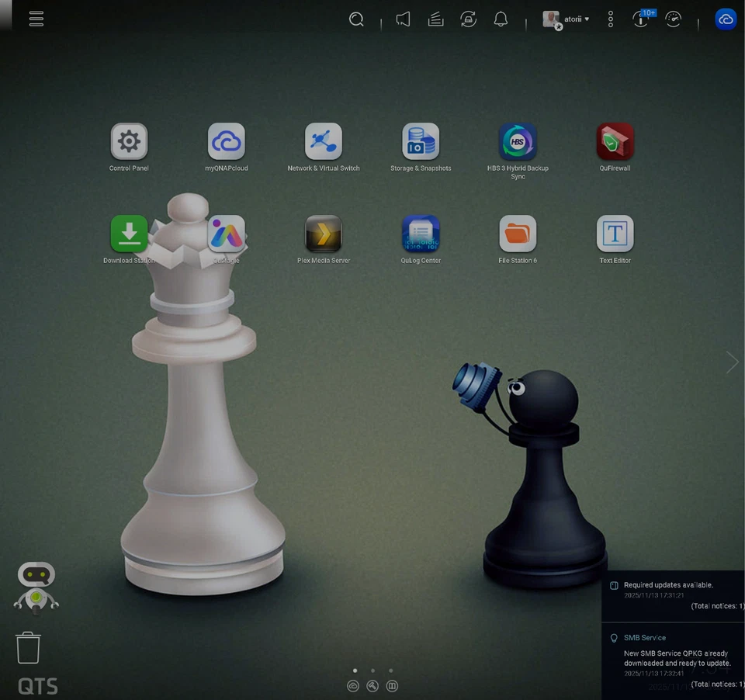Select the first desktop page dot

pos(355,671)
